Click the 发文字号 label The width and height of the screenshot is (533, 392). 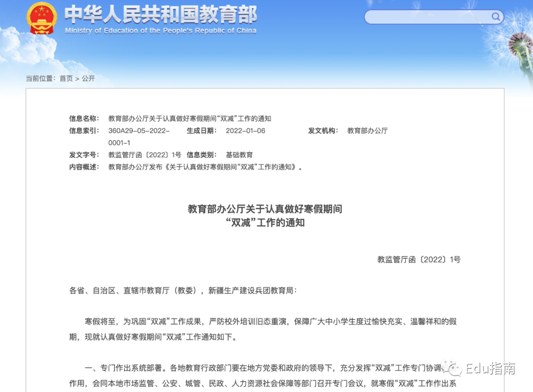[x=84, y=155]
